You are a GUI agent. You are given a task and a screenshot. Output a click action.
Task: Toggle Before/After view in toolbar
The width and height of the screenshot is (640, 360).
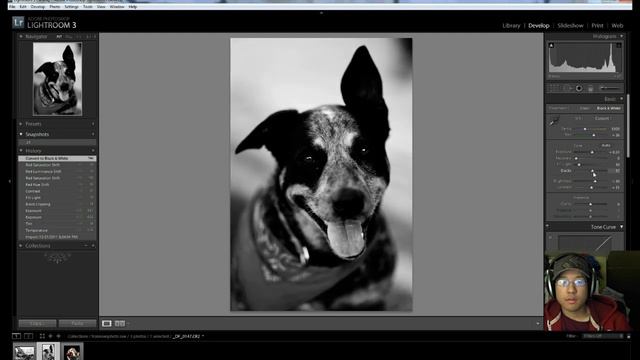[120, 323]
